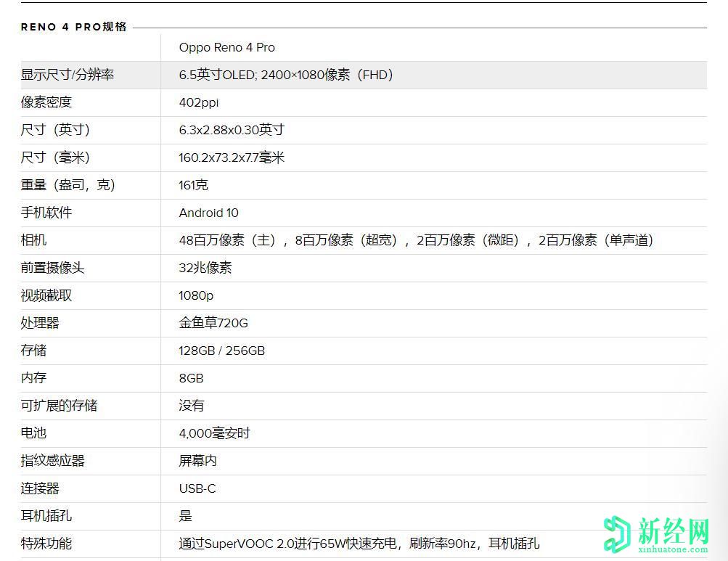Image resolution: width=728 pixels, height=561 pixels.
Task: Select the 160.2x73.2x7.7毫米 dimension value
Action: click(232, 157)
